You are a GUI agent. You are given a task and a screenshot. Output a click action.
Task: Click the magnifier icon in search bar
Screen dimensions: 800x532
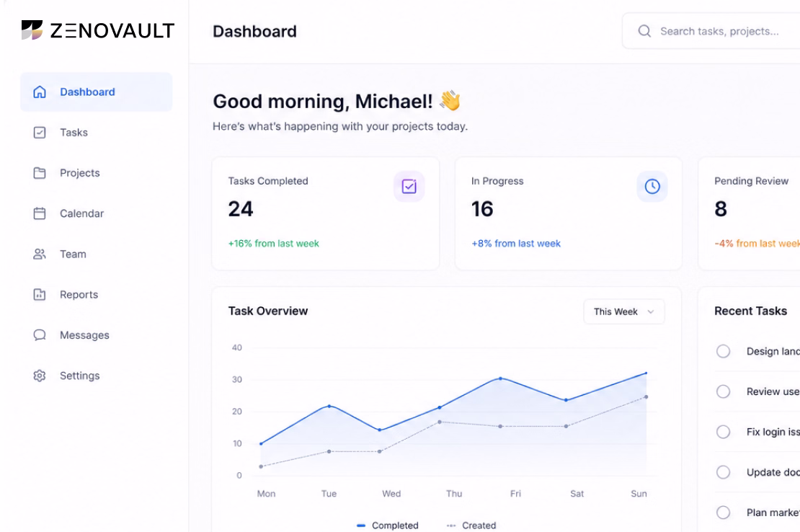pyautogui.click(x=644, y=31)
